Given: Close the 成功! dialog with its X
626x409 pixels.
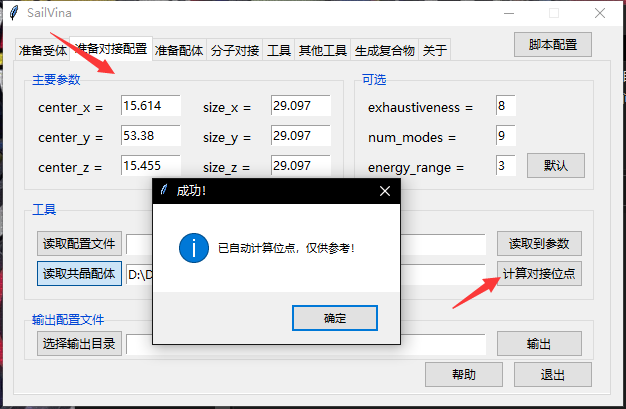Looking at the screenshot, I should tap(385, 191).
